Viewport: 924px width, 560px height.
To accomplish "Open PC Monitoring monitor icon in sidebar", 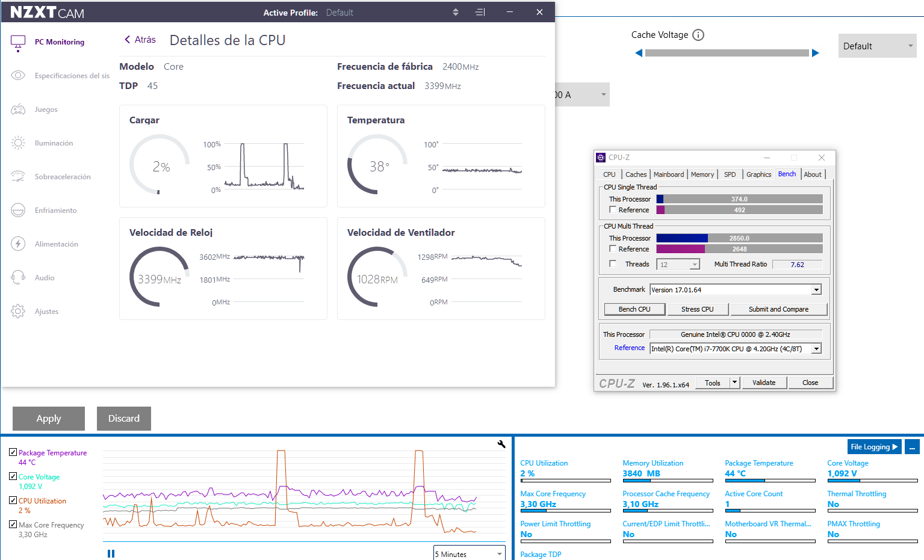I will point(18,42).
